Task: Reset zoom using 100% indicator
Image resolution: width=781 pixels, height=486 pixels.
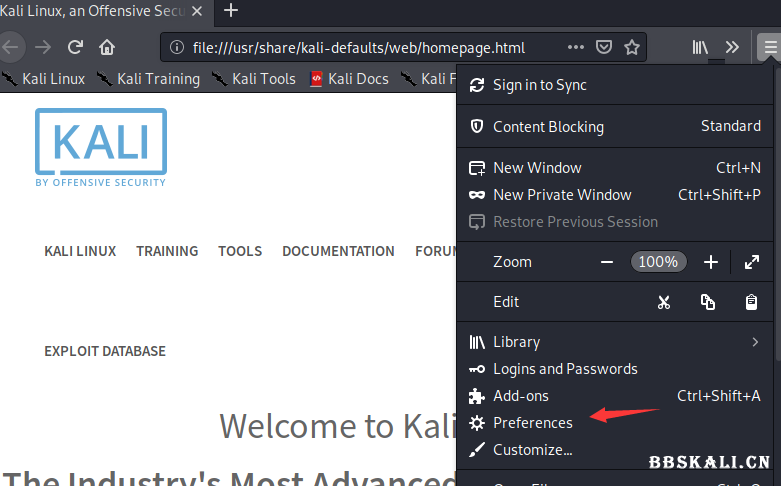Action: tap(658, 262)
